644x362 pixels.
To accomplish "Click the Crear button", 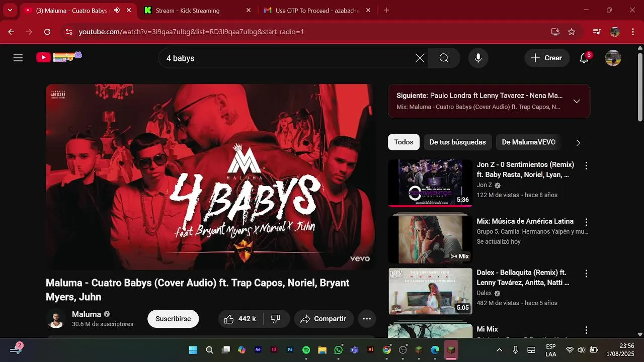I will pyautogui.click(x=547, y=58).
